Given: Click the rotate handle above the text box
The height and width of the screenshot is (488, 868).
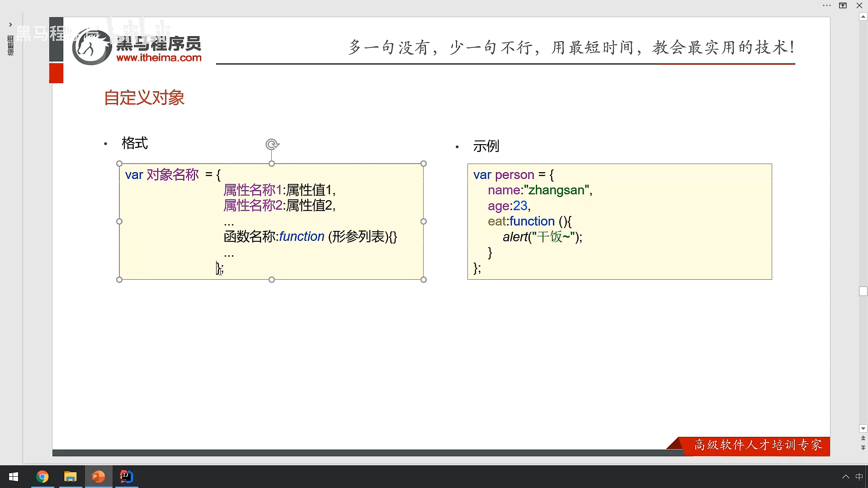Looking at the screenshot, I should (272, 145).
